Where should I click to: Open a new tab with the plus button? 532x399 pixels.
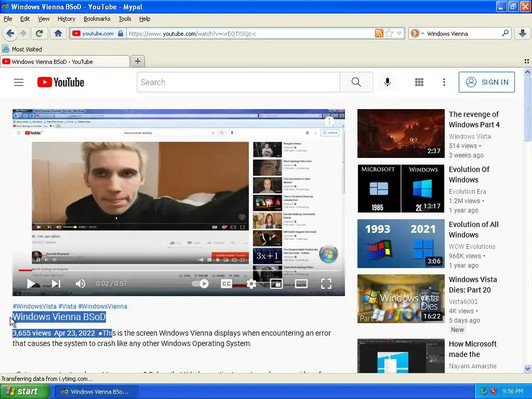point(137,61)
